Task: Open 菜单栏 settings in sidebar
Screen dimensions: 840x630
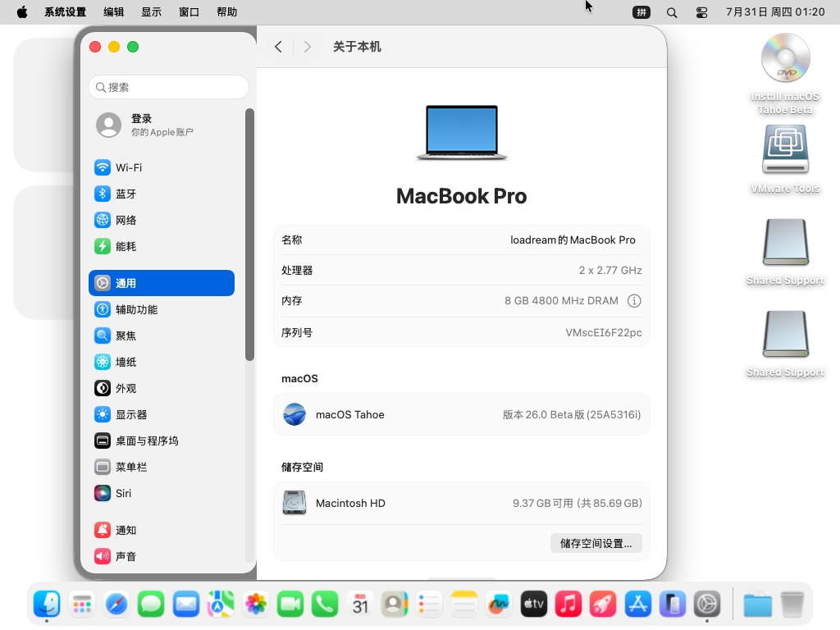Action: (162, 467)
